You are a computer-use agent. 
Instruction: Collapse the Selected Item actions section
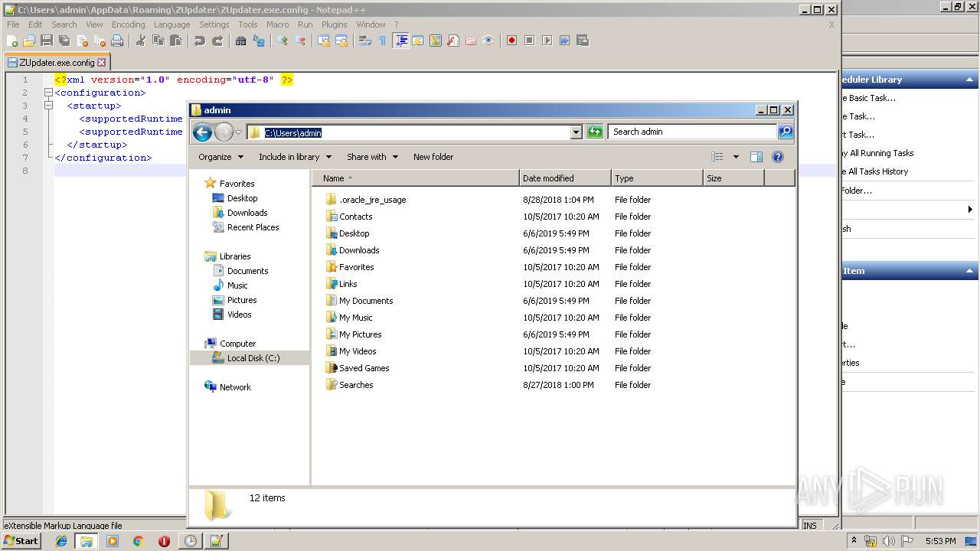tap(970, 271)
